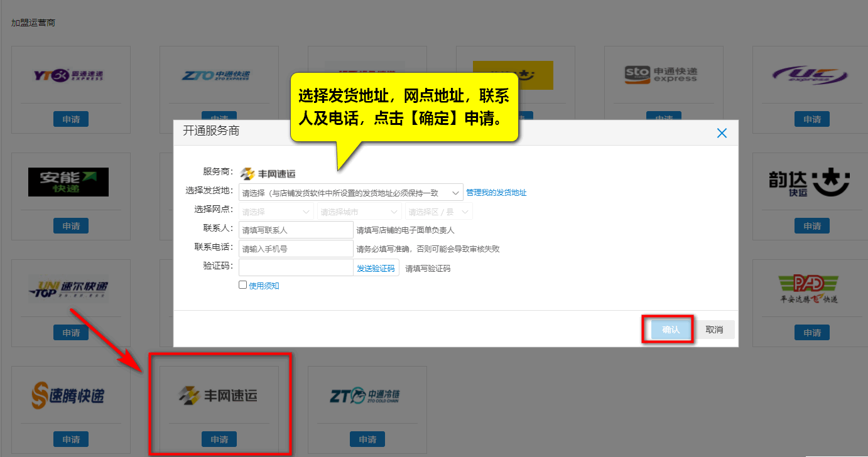Click the 韵达快运 logo

click(809, 182)
